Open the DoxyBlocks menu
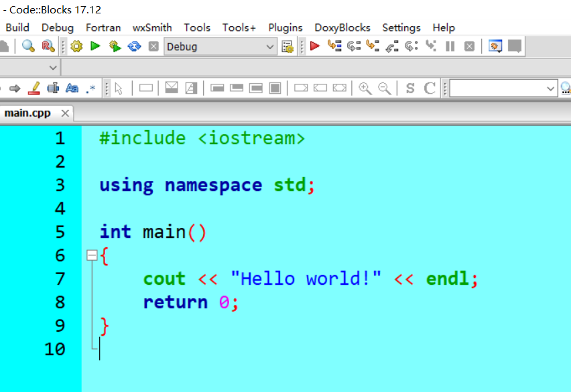The width and height of the screenshot is (571, 392). (342, 27)
